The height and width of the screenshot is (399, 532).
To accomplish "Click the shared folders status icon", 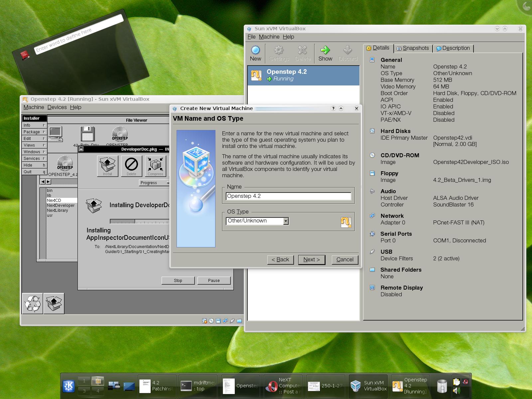I will coord(239,321).
